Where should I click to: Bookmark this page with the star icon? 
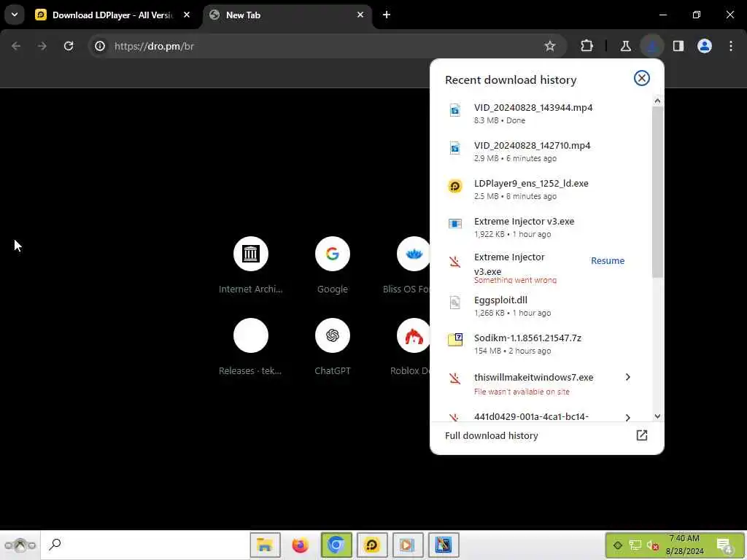click(550, 46)
